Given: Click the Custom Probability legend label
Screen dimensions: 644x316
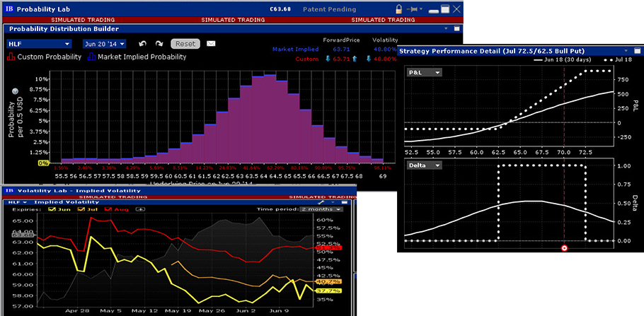Looking at the screenshot, I should pyautogui.click(x=50, y=57).
